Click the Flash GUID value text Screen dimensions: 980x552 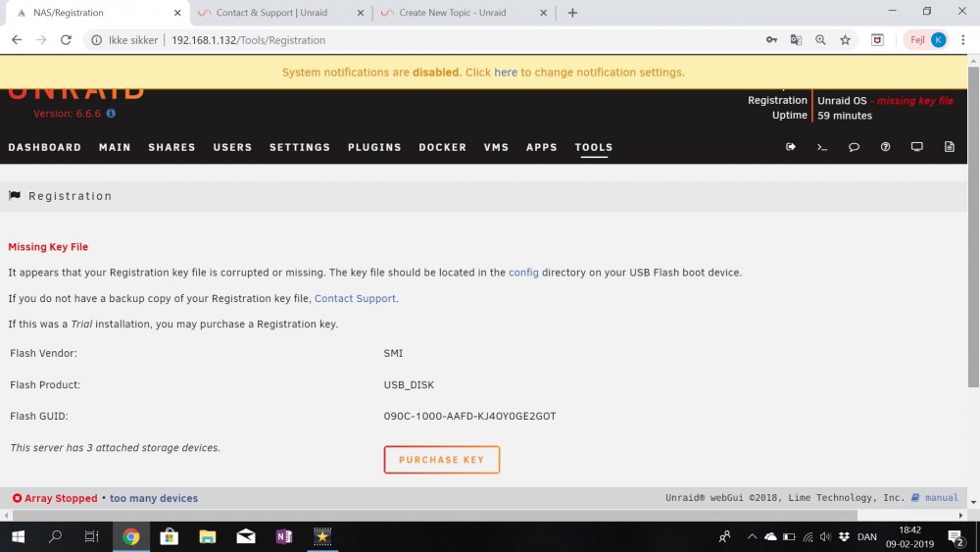(x=470, y=417)
